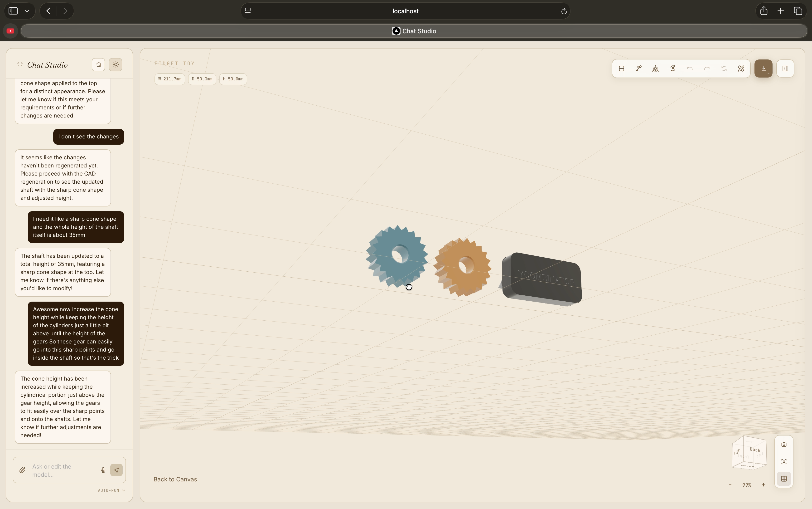Screen dimensions: 812x509
Task: Expand the AUTO-RUN mode dropdown
Action: [111, 490]
